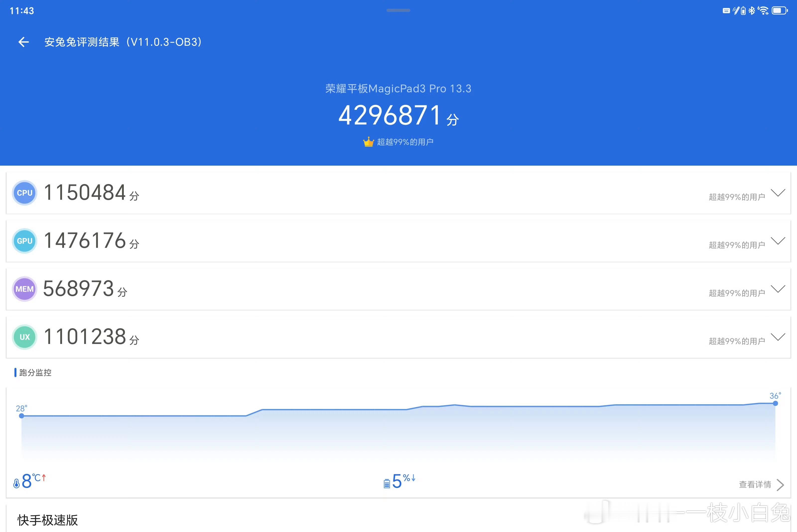Tap the Bluetooth status bar icon
Viewport: 797px width, 532px height.
pyautogui.click(x=751, y=10)
